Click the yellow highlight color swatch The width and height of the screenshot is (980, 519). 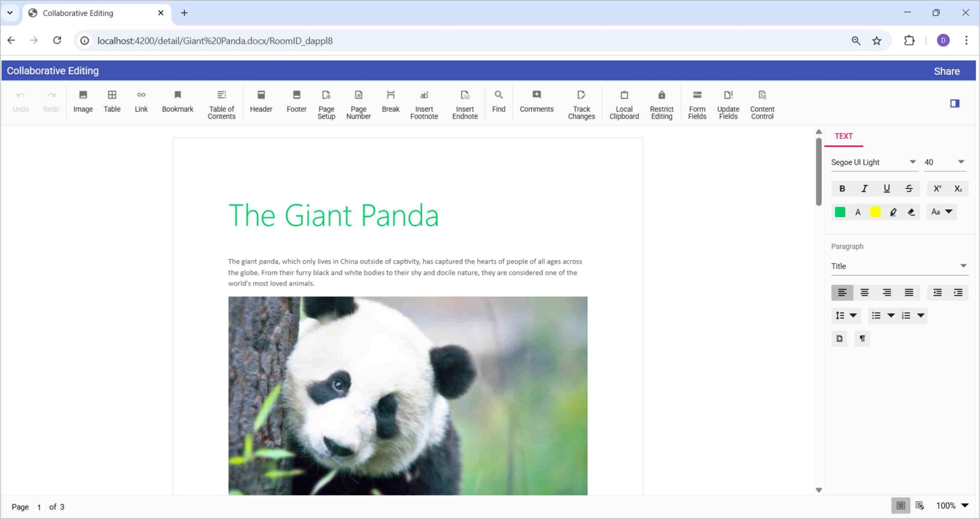(875, 212)
